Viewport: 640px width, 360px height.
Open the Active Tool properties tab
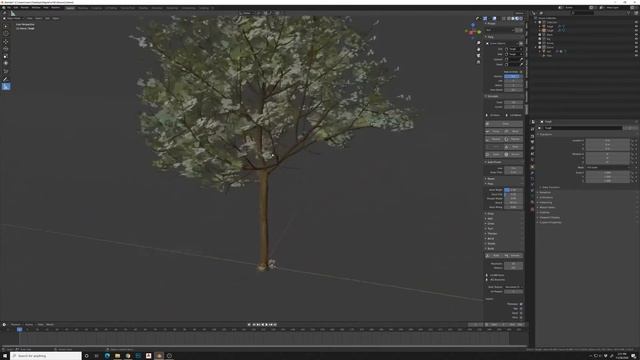[x=533, y=129]
